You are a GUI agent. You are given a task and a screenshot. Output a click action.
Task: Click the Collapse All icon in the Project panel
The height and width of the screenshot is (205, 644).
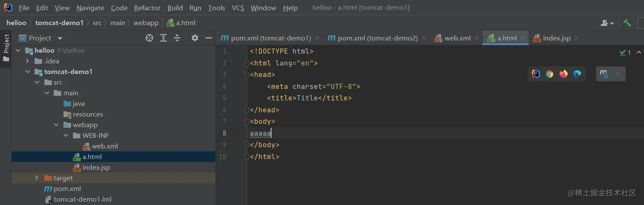tap(177, 38)
